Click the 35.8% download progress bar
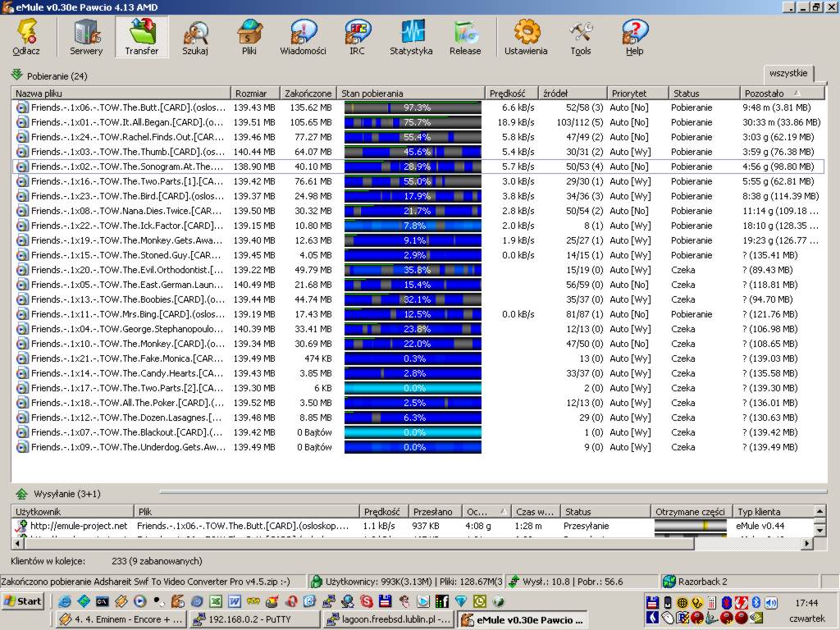 coord(413,270)
